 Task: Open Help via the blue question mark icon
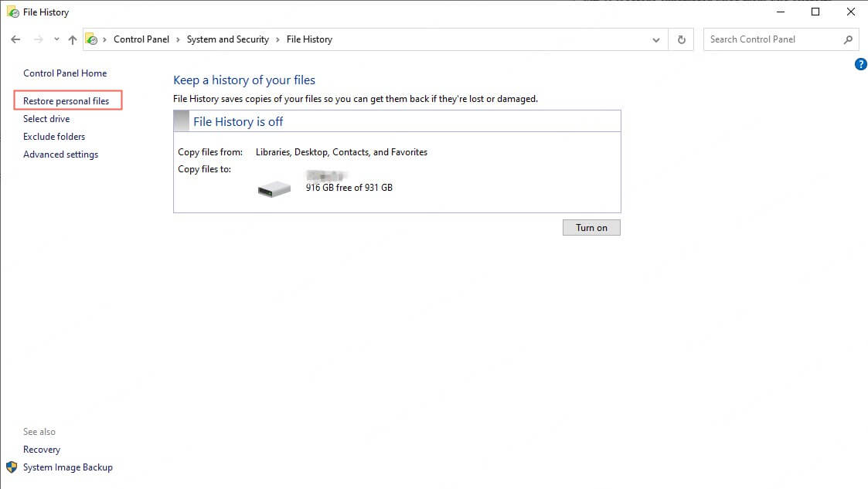point(860,64)
